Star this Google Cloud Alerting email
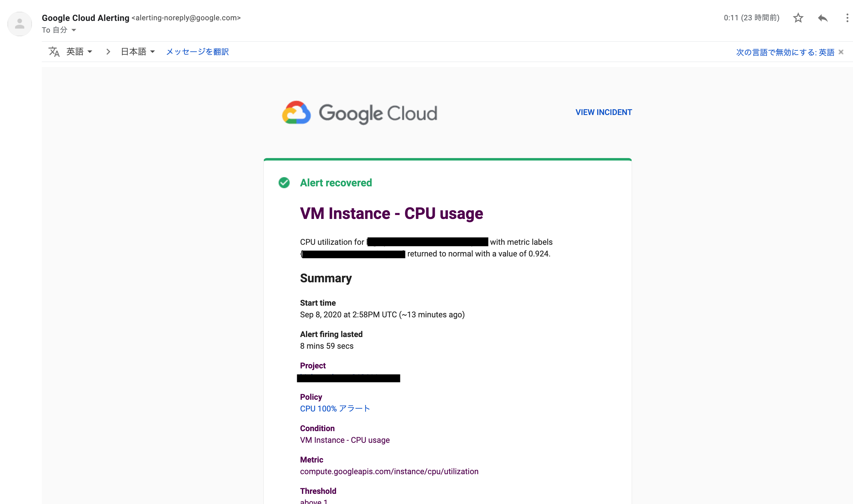The width and height of the screenshot is (853, 504). tap(798, 18)
